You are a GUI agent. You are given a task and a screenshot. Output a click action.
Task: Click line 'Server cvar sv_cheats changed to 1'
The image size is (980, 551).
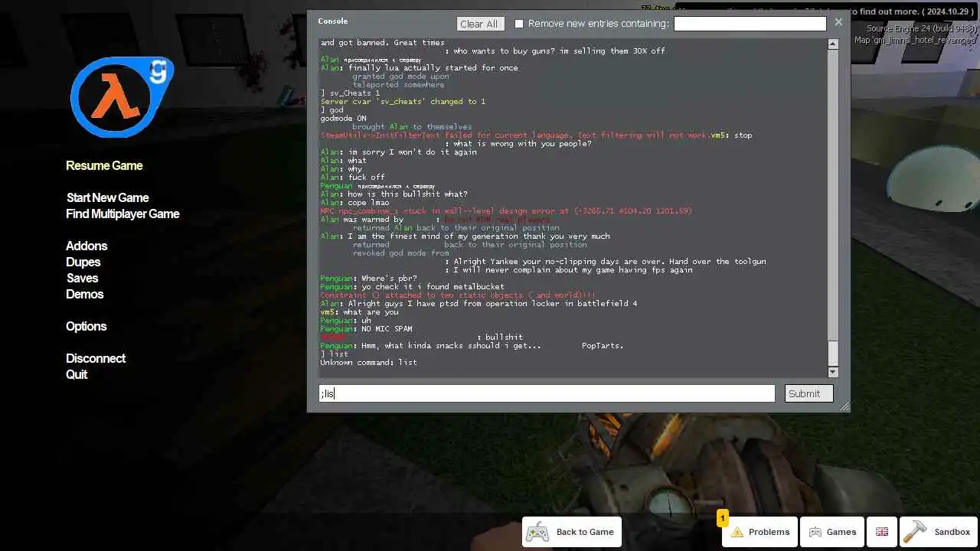pyautogui.click(x=403, y=102)
